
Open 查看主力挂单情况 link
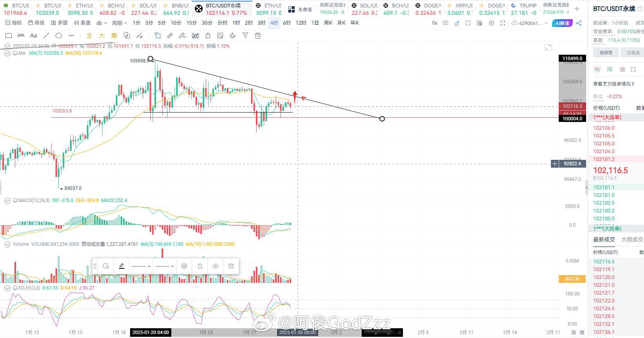click(613, 84)
